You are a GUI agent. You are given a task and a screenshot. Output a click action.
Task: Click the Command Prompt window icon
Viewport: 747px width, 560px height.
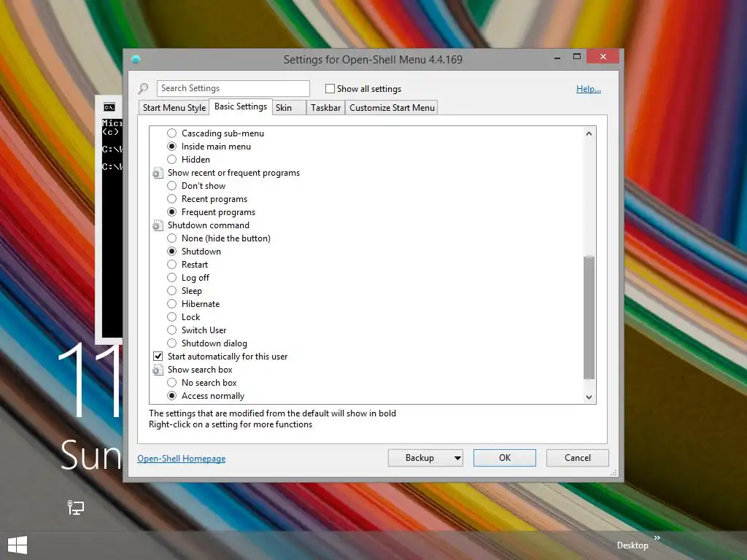point(109,107)
